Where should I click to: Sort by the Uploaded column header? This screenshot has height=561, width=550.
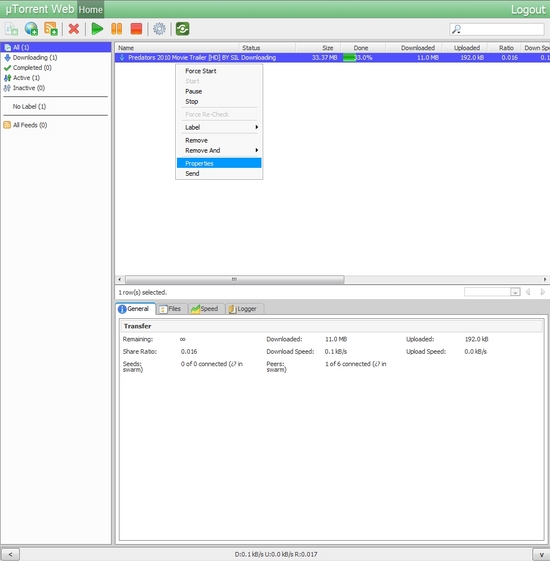tap(464, 48)
